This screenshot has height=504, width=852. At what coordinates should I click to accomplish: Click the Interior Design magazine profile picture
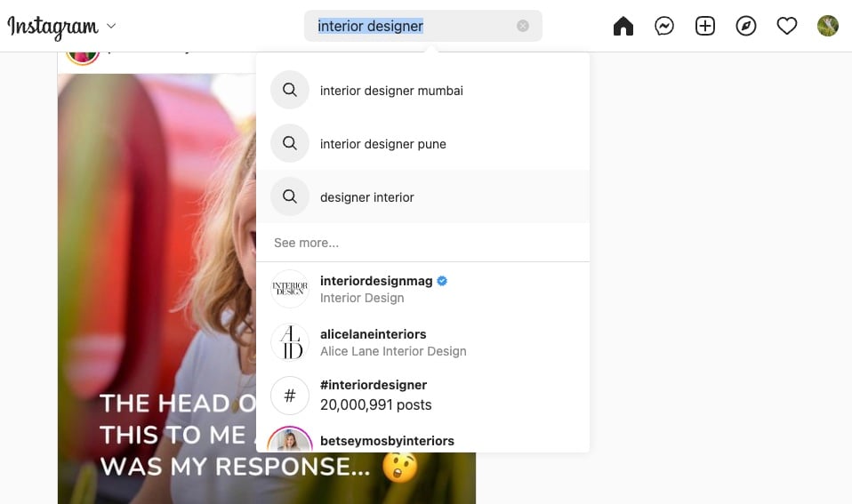(290, 289)
